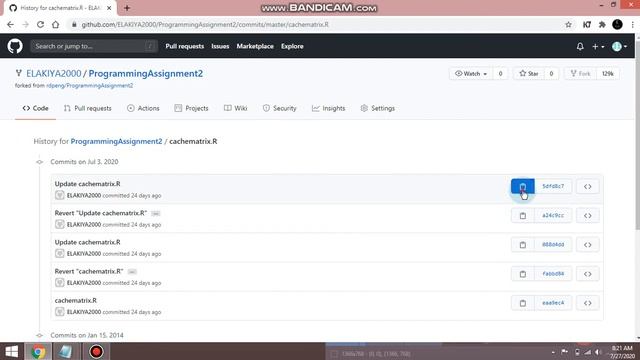
Task: Open Issues in top navigation
Action: click(220, 47)
